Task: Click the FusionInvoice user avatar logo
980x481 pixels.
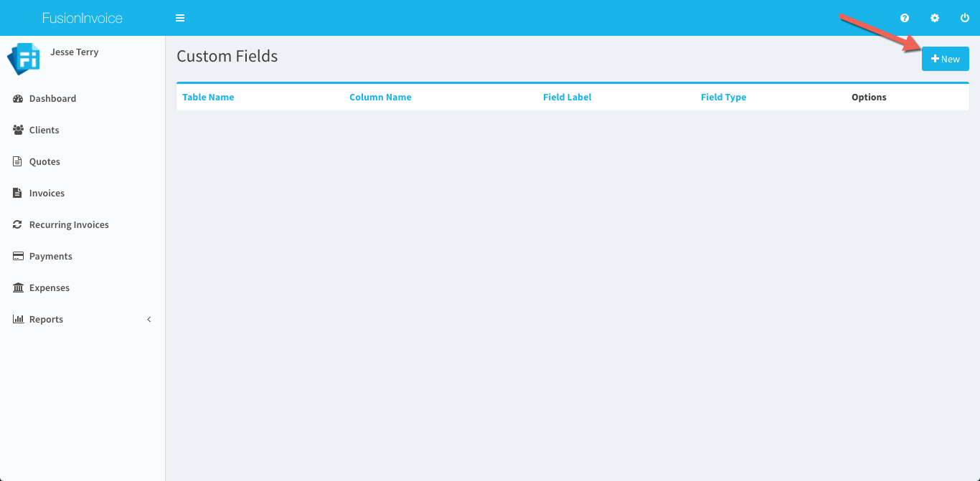Action: click(23, 59)
